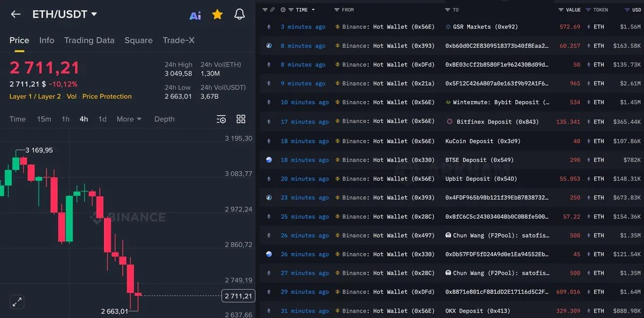
Task: Click the current price marker 2 711,21
Action: pos(238,296)
